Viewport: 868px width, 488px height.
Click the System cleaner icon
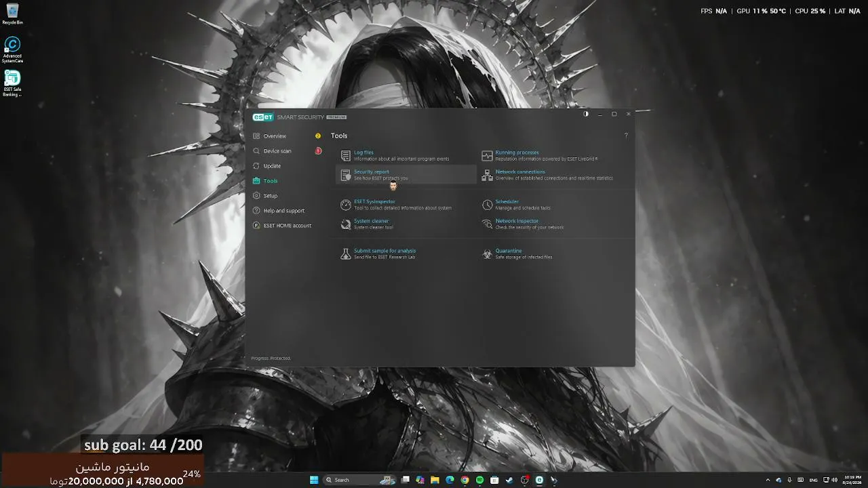346,224
